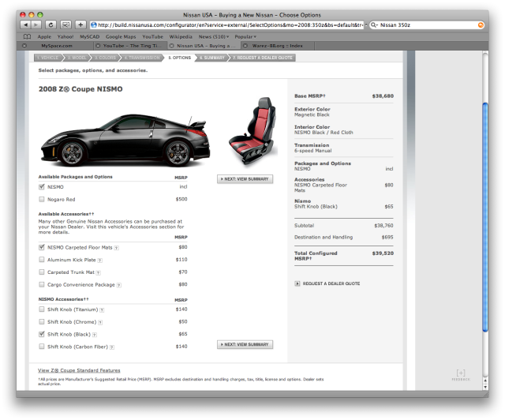Click the help icon beside Shift Knob (Carbon Fiber)
The height and width of the screenshot is (420, 505).
[x=112, y=347]
